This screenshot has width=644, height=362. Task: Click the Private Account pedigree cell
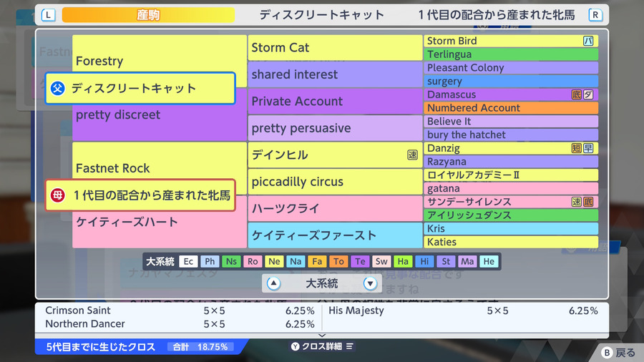point(335,101)
